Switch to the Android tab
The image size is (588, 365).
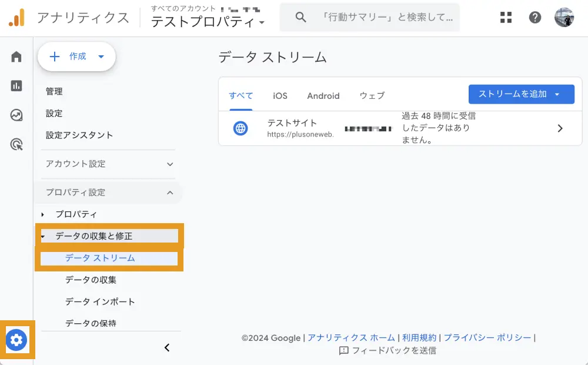pos(323,95)
